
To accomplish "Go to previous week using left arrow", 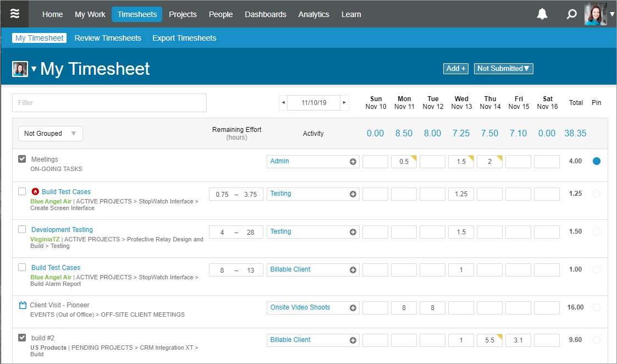I will point(283,103).
